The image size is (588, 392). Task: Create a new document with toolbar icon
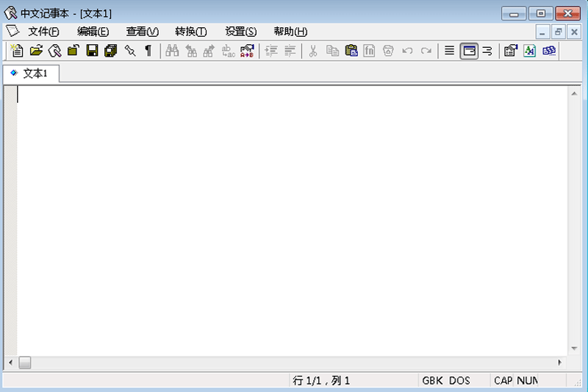point(17,51)
